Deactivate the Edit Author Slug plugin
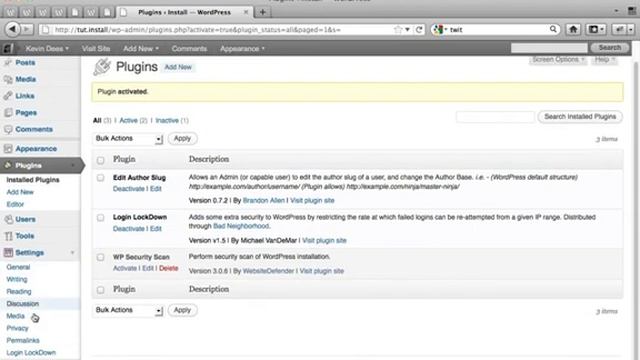The height and width of the screenshot is (360, 640). (x=129, y=189)
